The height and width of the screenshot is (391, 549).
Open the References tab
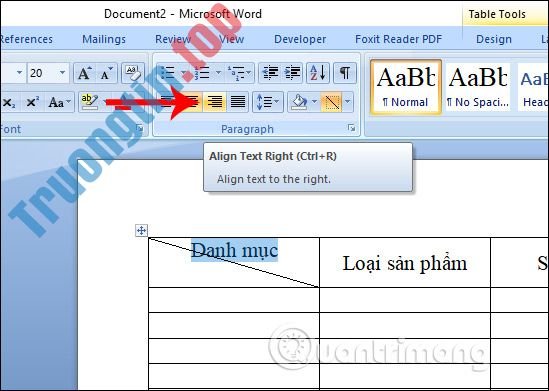[27, 39]
